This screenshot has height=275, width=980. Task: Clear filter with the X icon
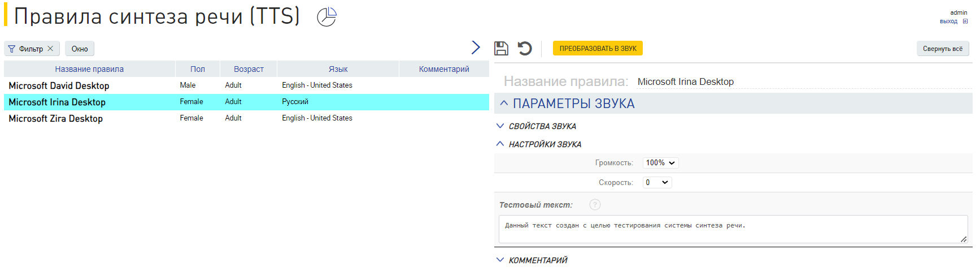50,49
